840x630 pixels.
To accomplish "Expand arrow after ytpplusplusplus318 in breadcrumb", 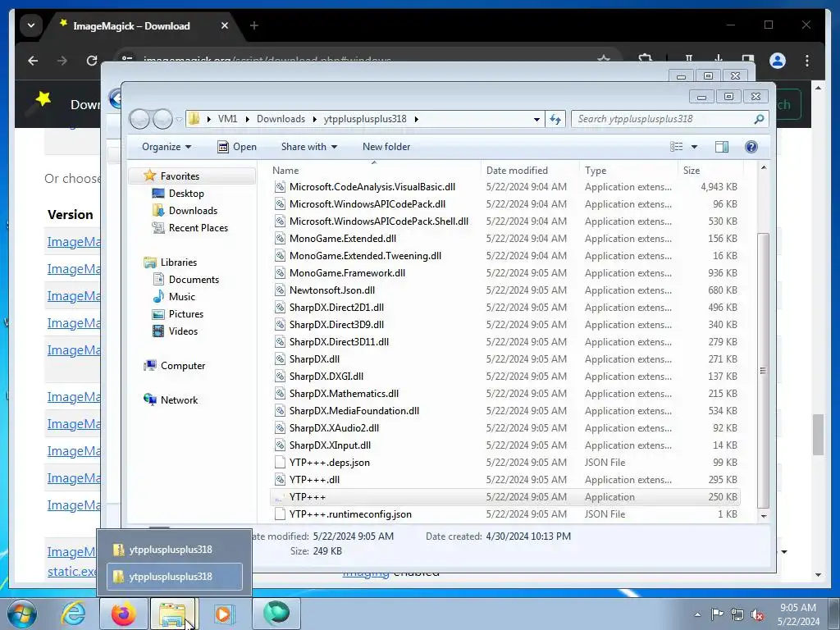I will [416, 119].
